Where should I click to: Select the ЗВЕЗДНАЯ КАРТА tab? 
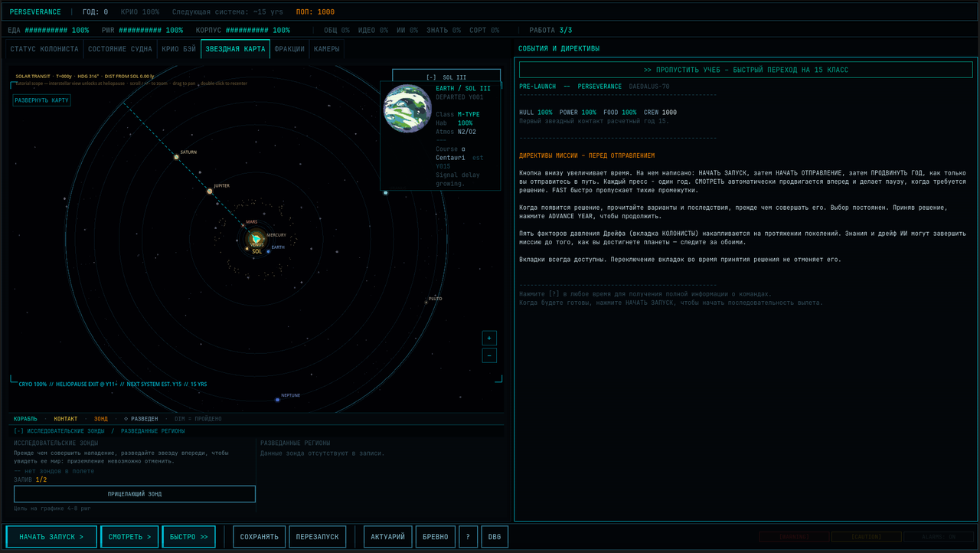[235, 49]
